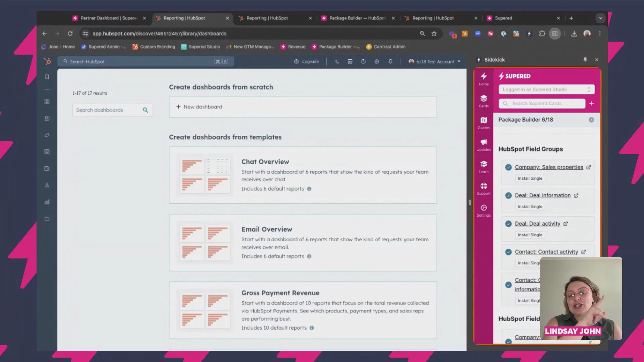Select the Email Overview dashboard template
The image size is (644, 362).
(303, 243)
